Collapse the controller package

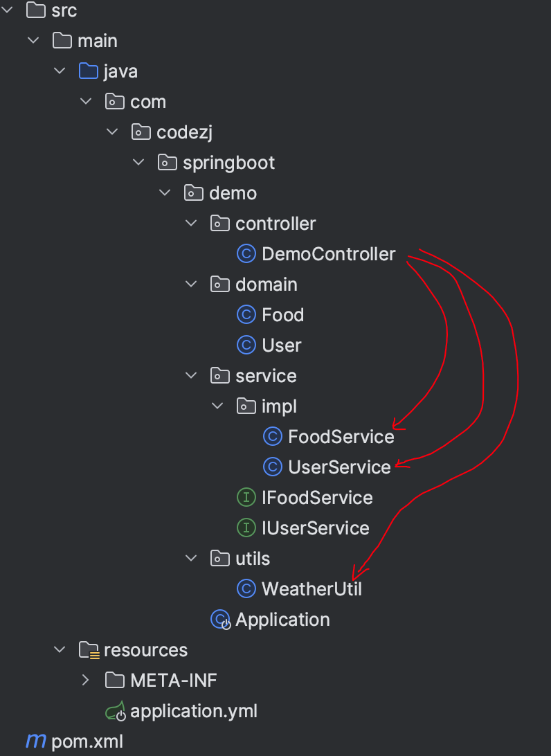(191, 223)
